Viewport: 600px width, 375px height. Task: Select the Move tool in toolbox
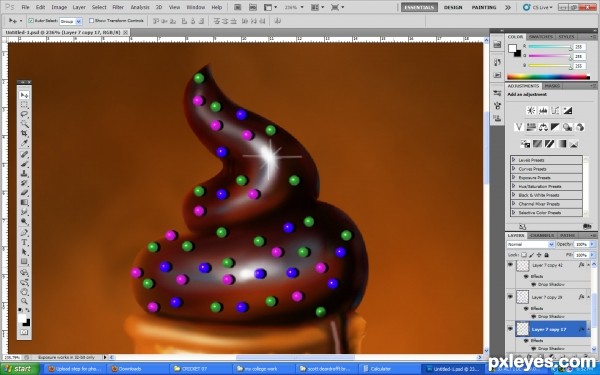[24, 95]
